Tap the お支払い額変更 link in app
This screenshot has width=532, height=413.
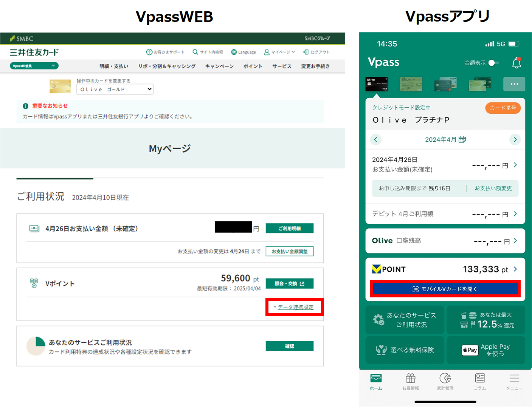[x=493, y=188]
